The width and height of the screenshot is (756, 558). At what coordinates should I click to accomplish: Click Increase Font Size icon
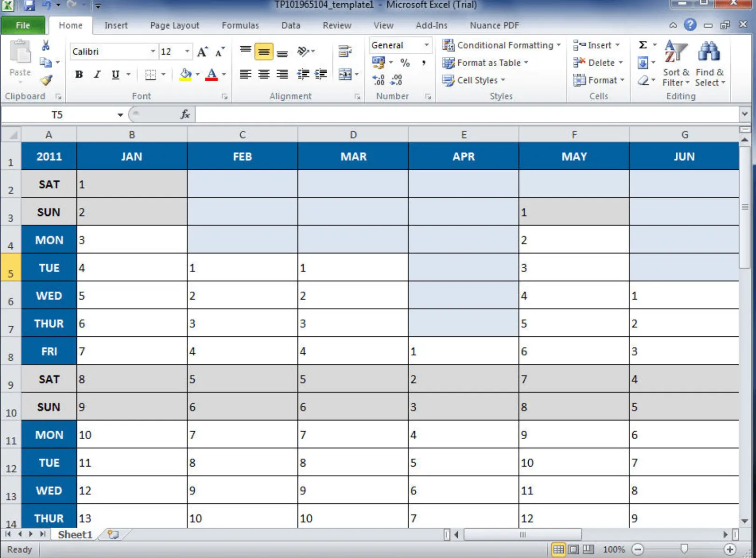coord(202,51)
